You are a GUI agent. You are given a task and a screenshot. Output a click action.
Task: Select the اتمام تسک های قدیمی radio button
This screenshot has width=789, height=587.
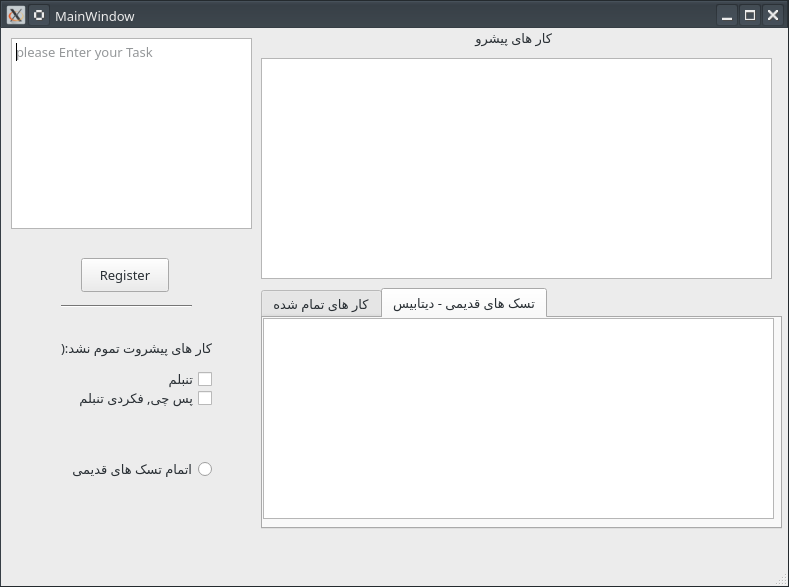(205, 469)
